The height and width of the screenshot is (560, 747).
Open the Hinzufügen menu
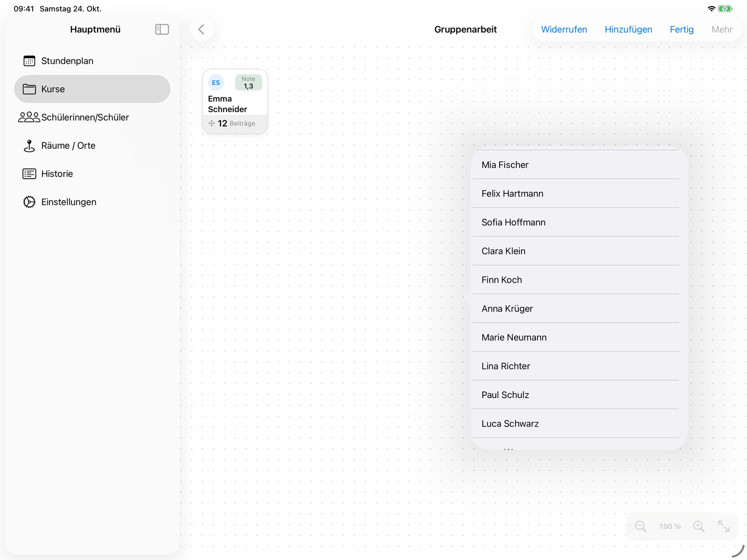click(x=628, y=29)
